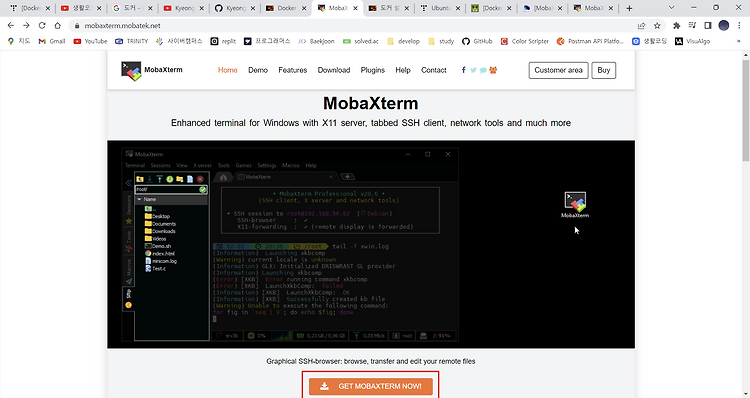Go forward with the browser forward arrow

point(26,25)
